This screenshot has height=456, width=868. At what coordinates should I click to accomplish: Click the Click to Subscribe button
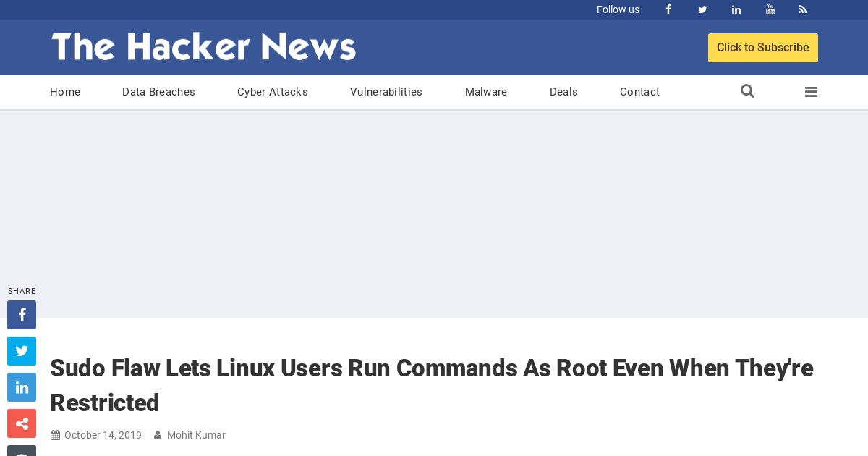[x=763, y=48]
